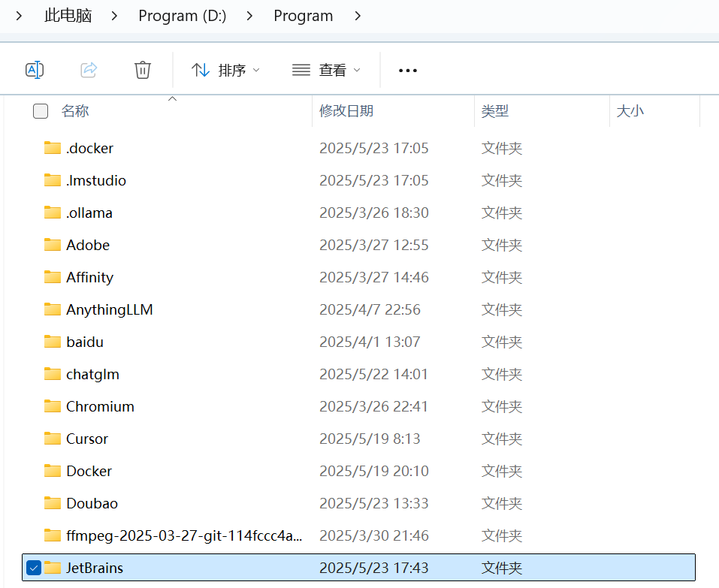Click the chatglm folder icon

click(53, 374)
